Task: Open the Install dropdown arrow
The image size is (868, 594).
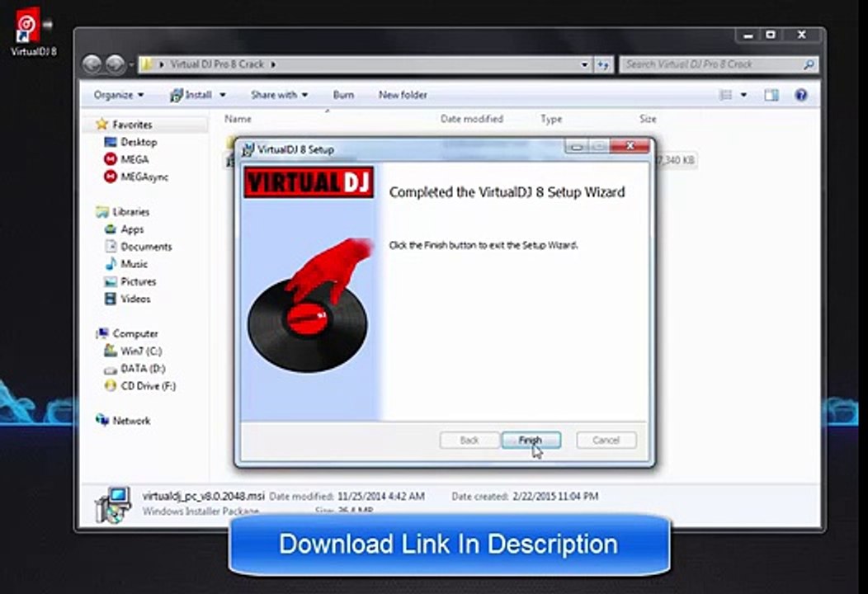Action: point(223,95)
